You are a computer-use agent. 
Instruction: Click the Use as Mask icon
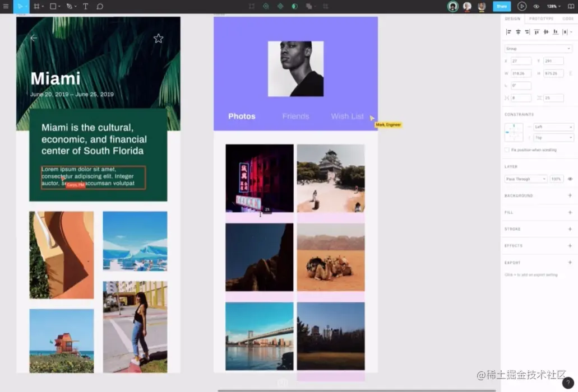click(x=294, y=6)
